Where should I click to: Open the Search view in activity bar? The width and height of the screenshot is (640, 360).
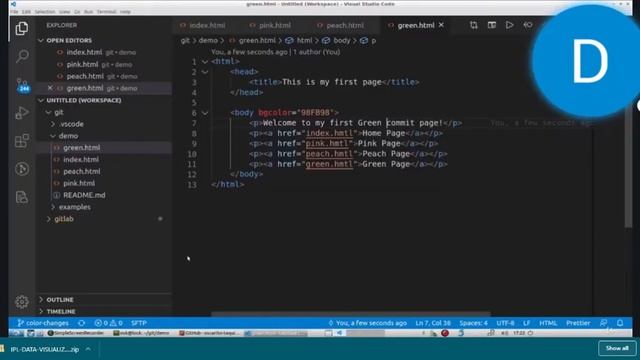click(x=22, y=56)
